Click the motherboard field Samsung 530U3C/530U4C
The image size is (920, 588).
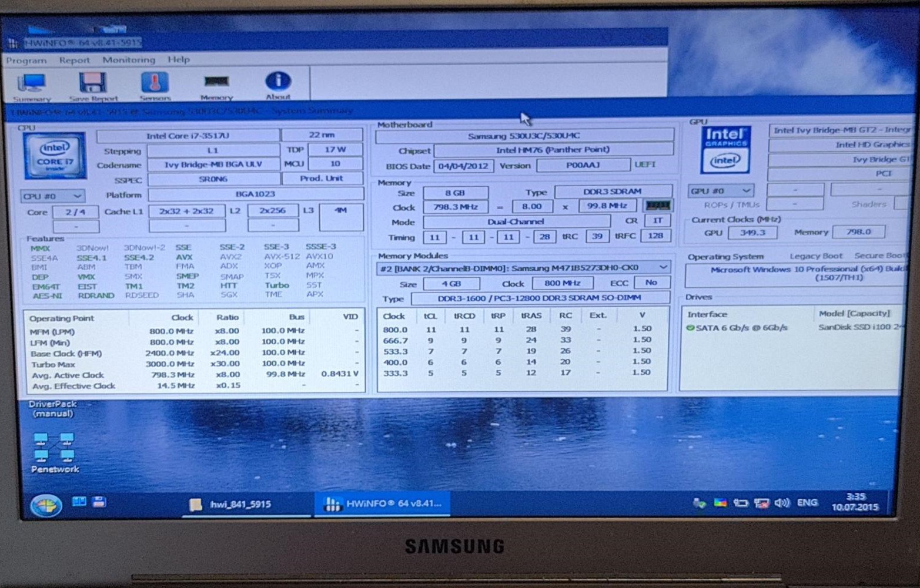tap(524, 136)
